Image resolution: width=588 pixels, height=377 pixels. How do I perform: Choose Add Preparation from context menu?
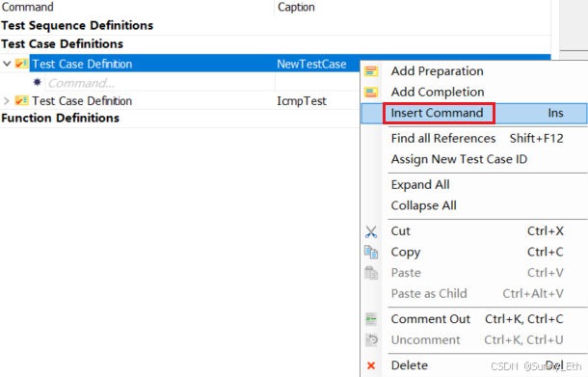click(x=474, y=71)
